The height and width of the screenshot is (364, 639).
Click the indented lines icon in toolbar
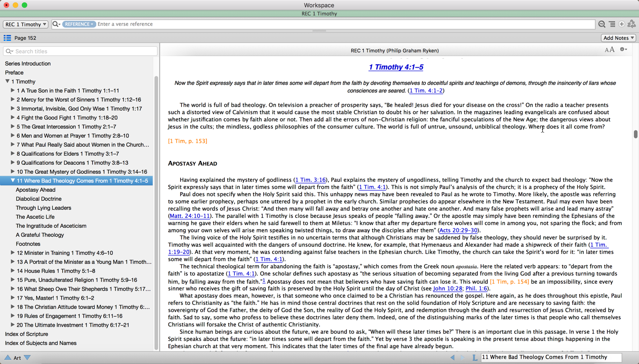point(612,24)
